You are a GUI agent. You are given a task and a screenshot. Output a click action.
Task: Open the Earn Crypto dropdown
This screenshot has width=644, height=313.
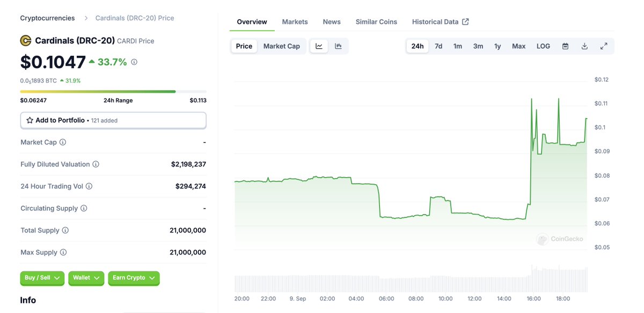(x=134, y=278)
